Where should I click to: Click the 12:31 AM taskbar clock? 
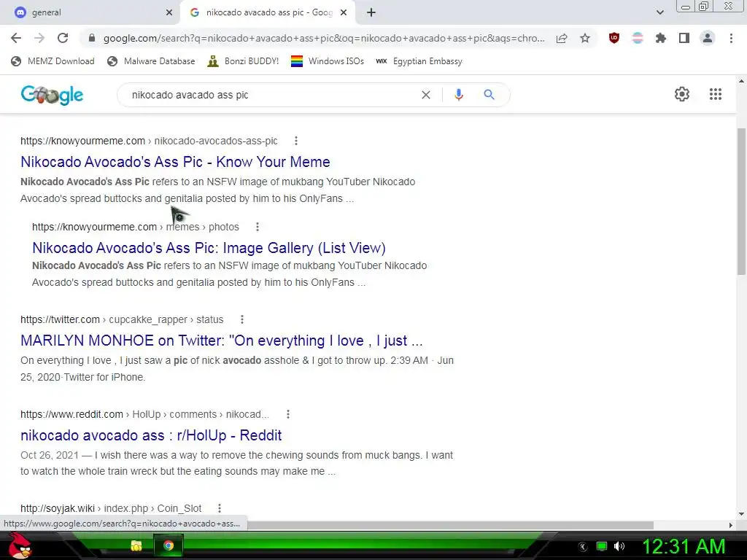coord(684,547)
